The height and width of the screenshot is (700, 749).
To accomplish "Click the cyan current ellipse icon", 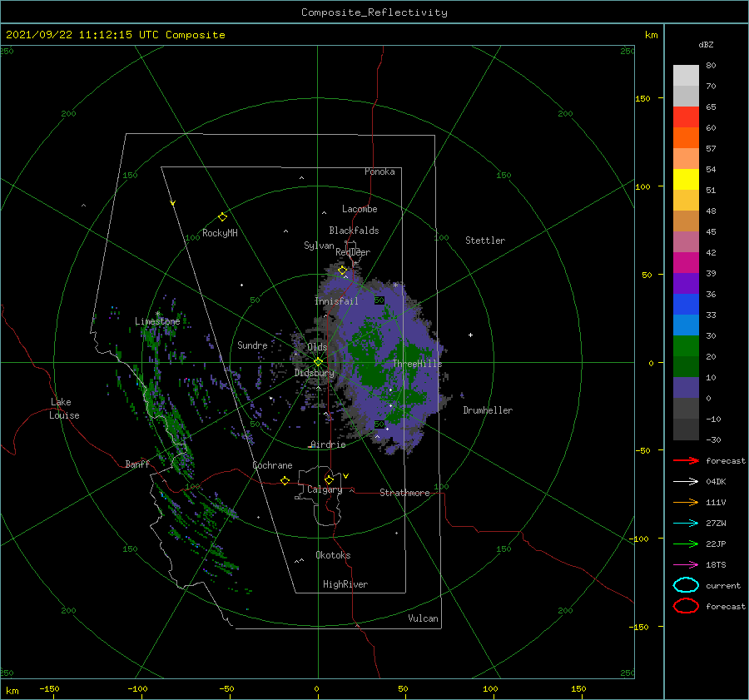I will pos(686,585).
